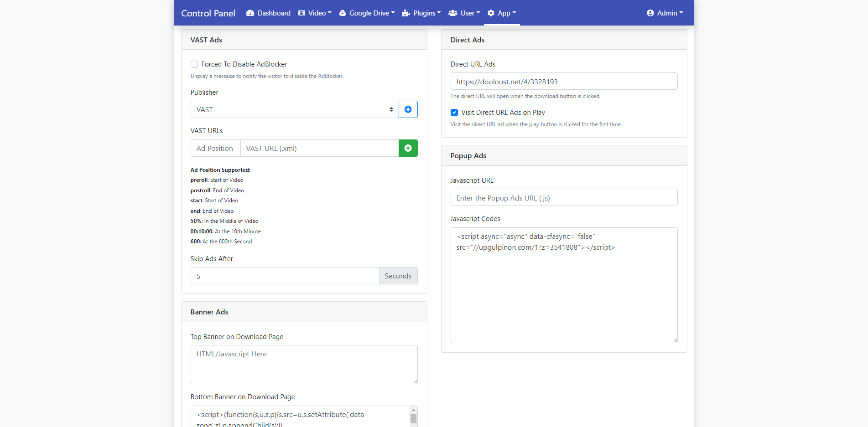Viewport: 868px width, 427px height.
Task: Click the App gear icon
Action: (491, 13)
